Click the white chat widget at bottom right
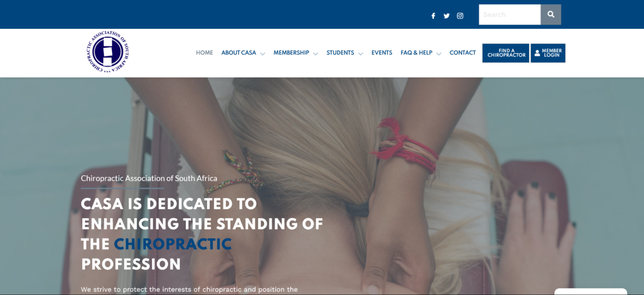 590,292
